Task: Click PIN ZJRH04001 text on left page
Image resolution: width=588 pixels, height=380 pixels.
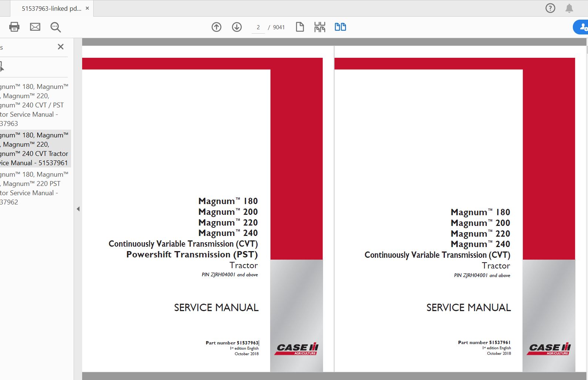Action: (230, 275)
